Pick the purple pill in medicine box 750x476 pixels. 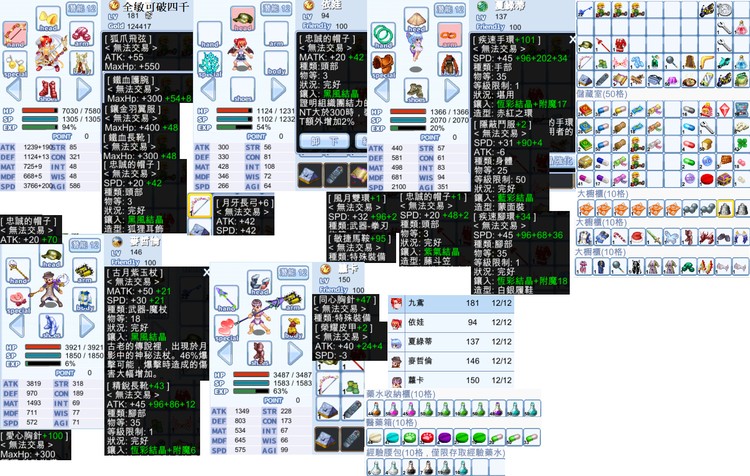pyautogui.click(x=445, y=437)
